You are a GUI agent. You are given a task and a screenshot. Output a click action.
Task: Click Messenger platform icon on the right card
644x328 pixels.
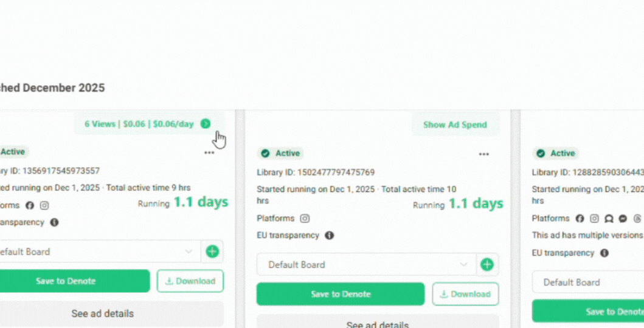[623, 219]
